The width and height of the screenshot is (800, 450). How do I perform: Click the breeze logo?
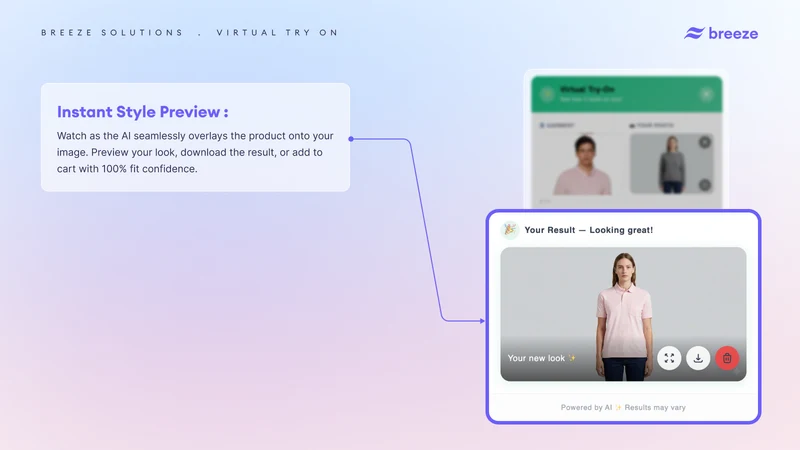(x=721, y=33)
